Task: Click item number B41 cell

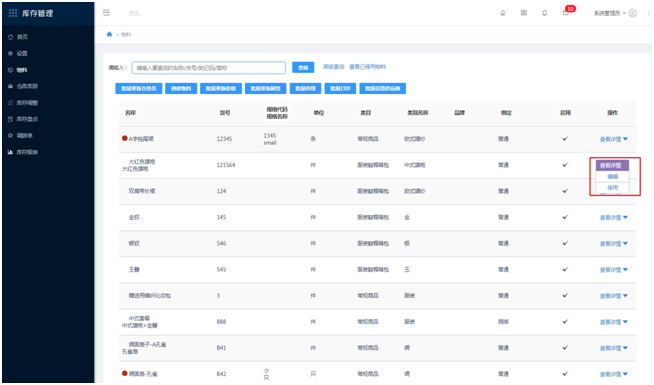Action: [221, 348]
